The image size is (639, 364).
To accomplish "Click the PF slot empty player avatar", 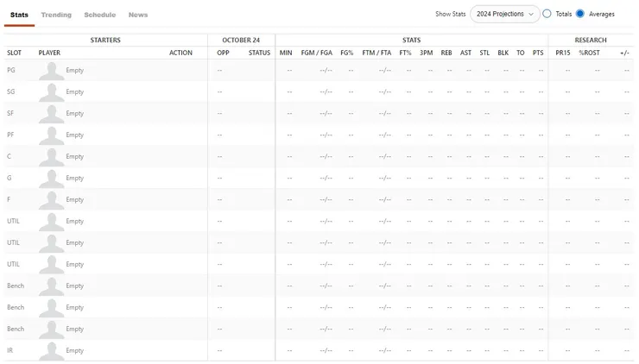I will (51, 135).
